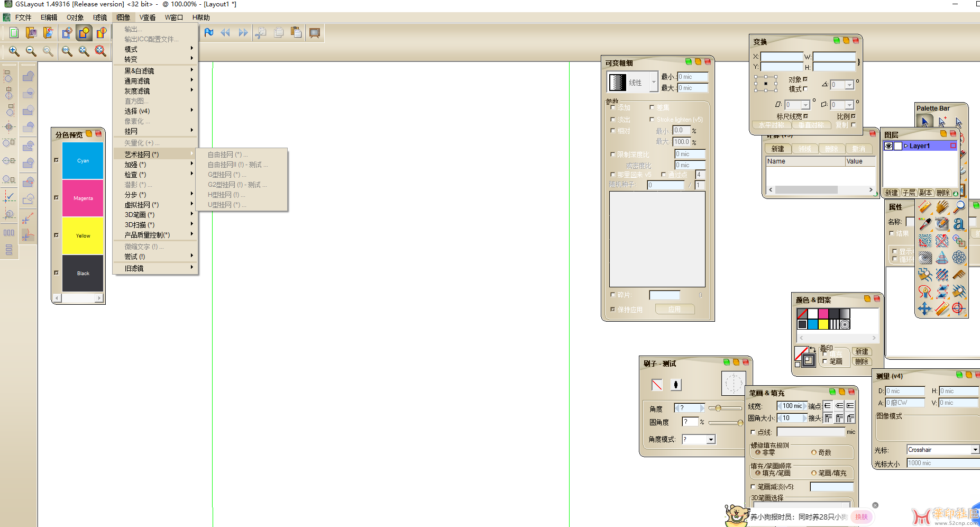Click the zoom in magnifier icon

click(14, 51)
